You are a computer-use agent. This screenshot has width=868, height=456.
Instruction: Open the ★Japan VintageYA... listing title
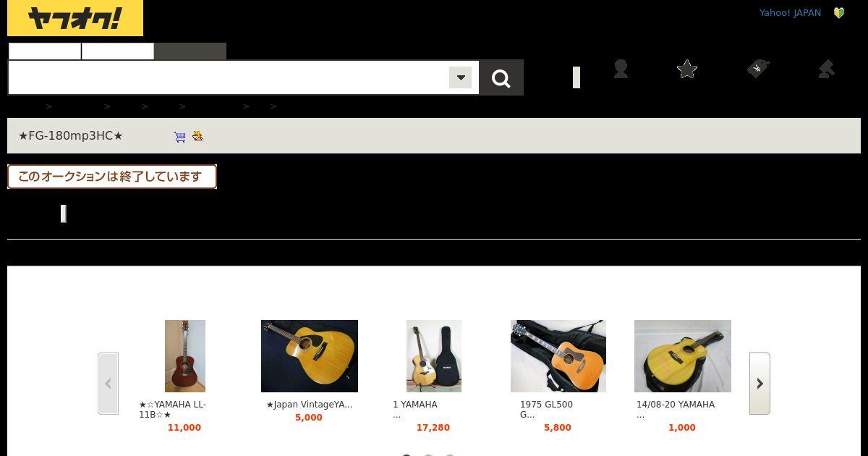coord(310,405)
